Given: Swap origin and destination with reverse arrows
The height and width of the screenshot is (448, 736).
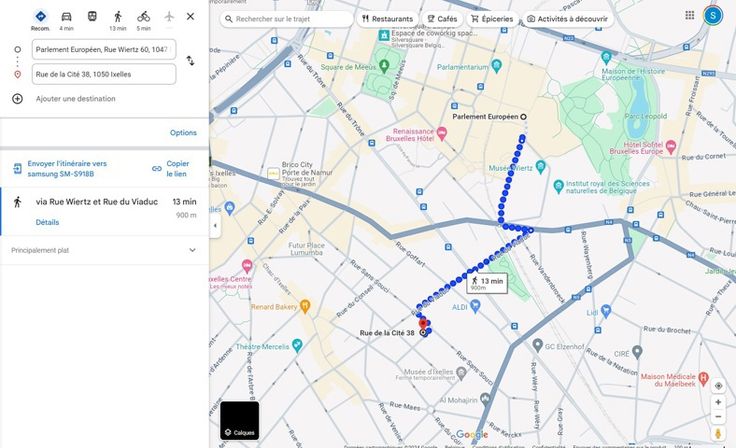Looking at the screenshot, I should point(190,61).
